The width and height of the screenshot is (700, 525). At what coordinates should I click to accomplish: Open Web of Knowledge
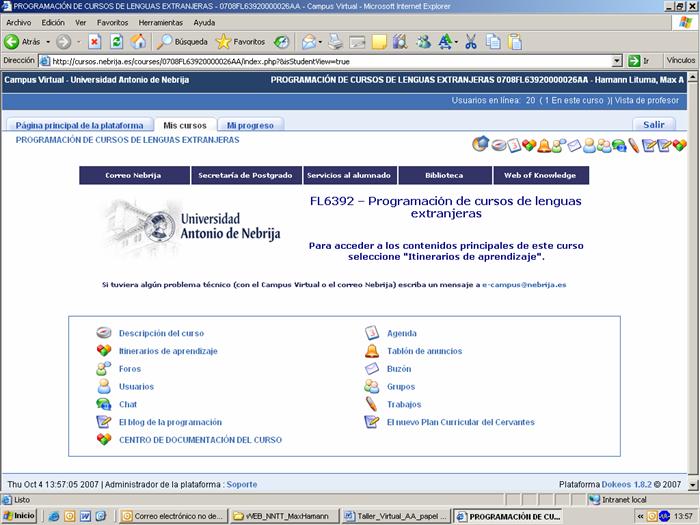[x=540, y=175]
